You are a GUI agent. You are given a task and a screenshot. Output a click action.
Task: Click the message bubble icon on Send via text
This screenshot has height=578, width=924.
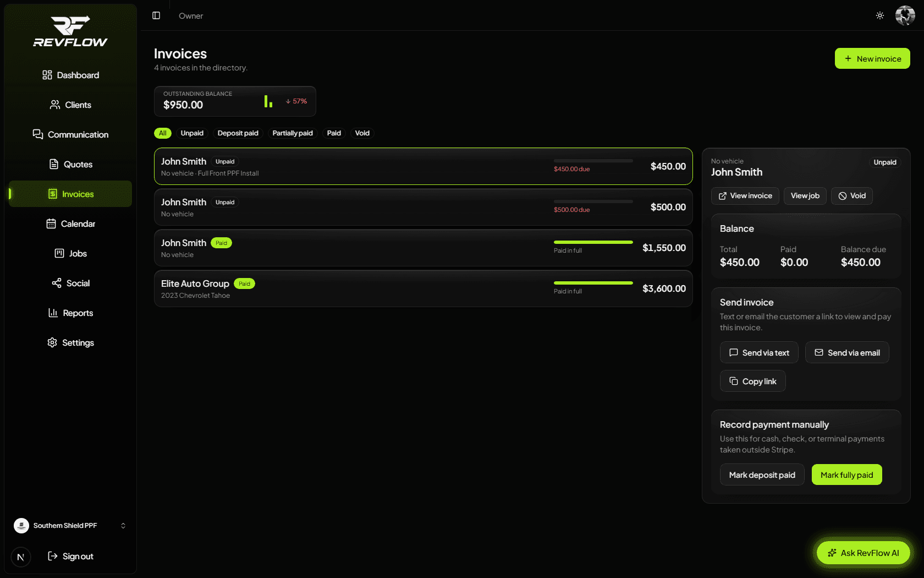point(734,352)
